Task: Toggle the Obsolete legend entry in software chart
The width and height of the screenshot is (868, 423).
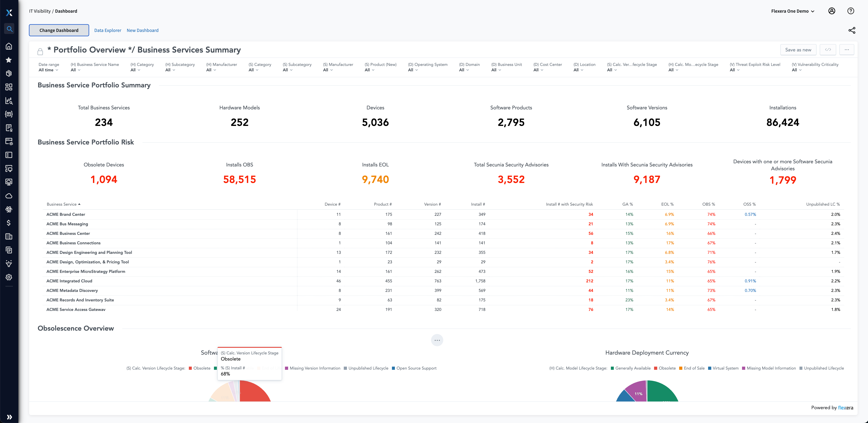Action: pyautogui.click(x=202, y=368)
